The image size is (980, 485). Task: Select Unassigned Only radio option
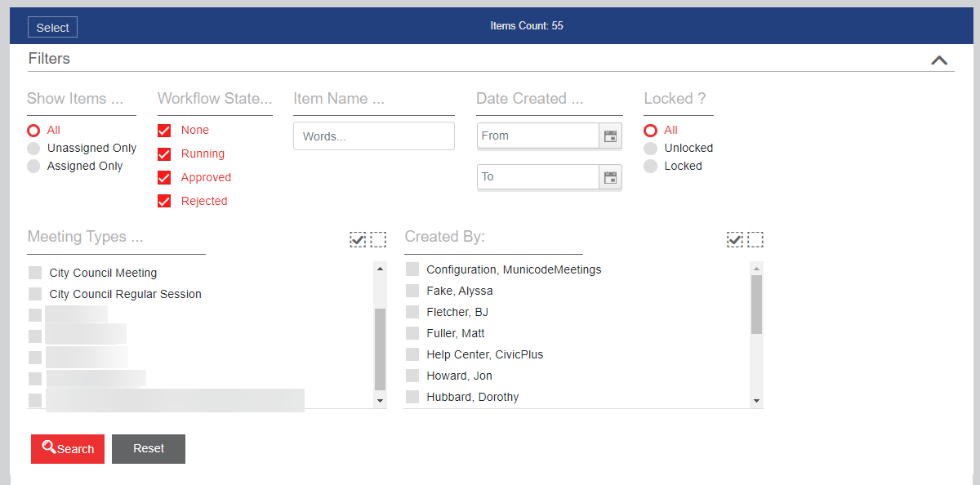tap(33, 149)
